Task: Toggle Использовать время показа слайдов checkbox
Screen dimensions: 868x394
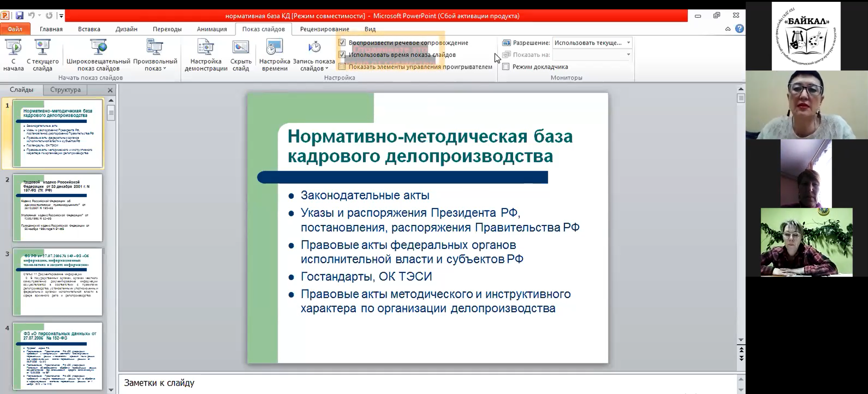Action: tap(342, 55)
